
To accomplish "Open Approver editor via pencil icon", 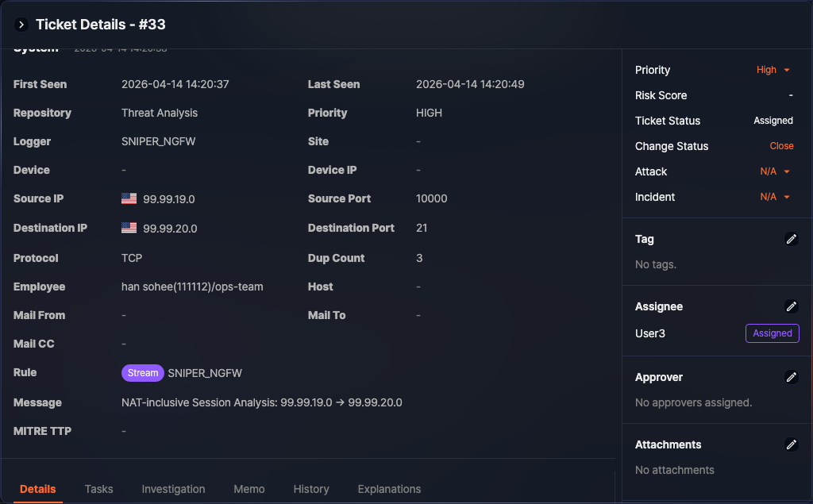I will tap(791, 377).
